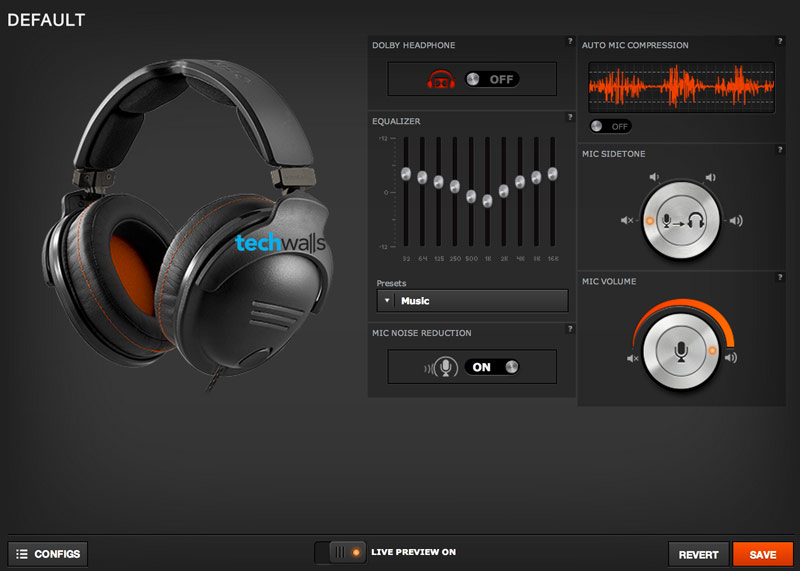The height and width of the screenshot is (571, 800).
Task: Set mic sidetone to medium volume icon
Action: point(710,178)
